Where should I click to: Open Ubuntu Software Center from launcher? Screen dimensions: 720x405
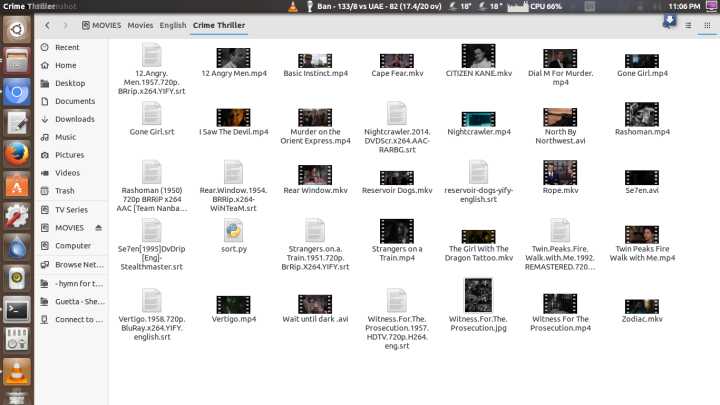tap(17, 186)
